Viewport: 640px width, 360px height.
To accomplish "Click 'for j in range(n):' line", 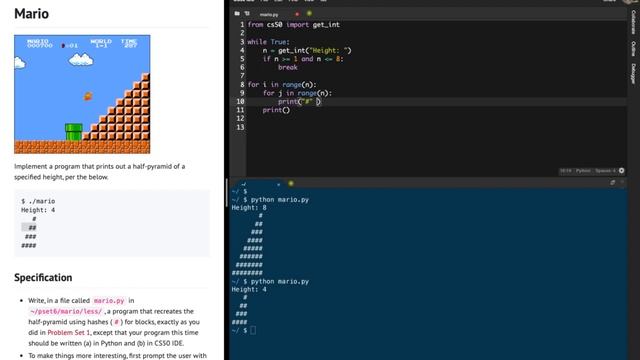I will (x=297, y=93).
